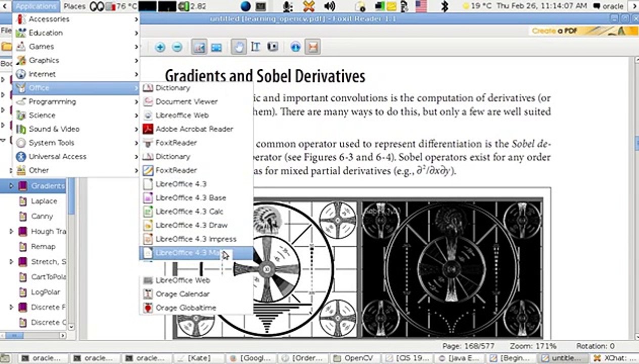This screenshot has height=364, width=639.
Task: Switch to the XChat taskbar window
Action: coord(614,358)
